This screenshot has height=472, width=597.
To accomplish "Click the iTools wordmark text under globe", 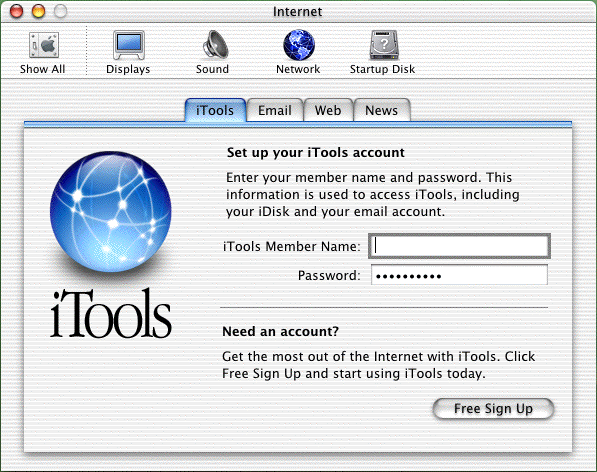I will 111,314.
